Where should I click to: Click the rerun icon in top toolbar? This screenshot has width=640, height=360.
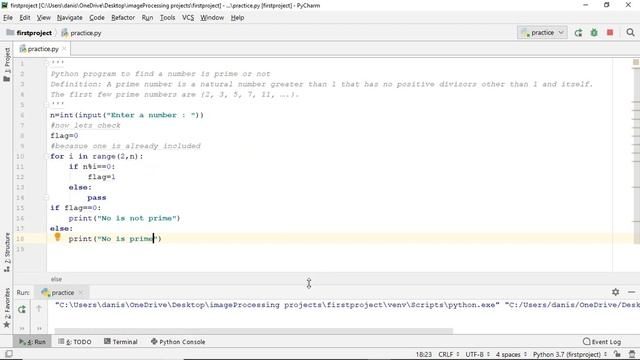(578, 33)
